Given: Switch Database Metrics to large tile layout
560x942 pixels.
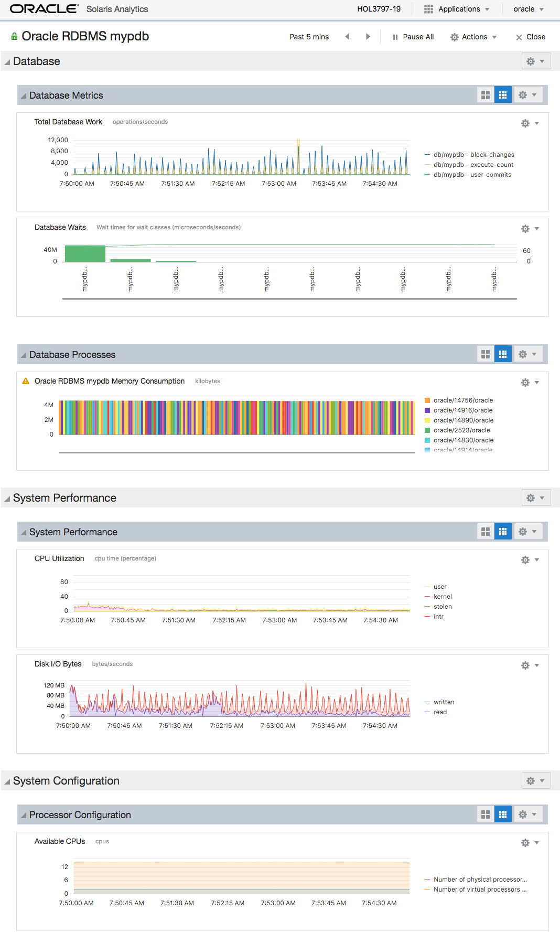Looking at the screenshot, I should point(486,95).
